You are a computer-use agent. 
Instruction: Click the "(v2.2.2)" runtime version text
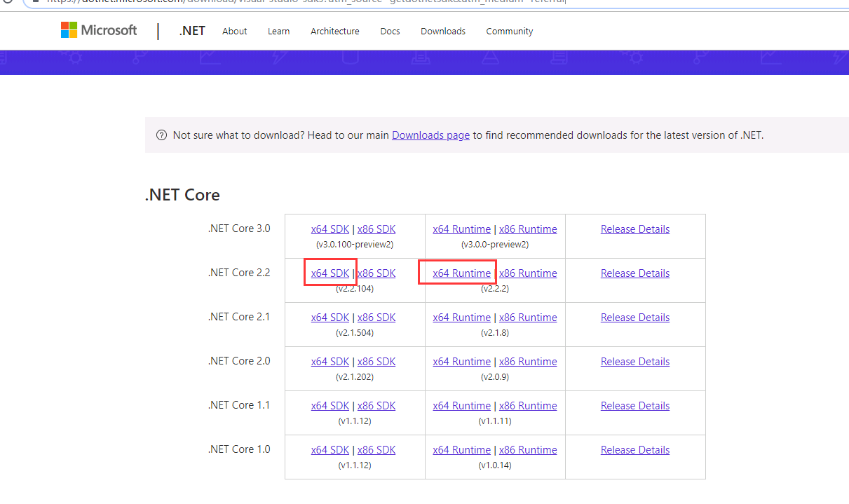point(495,289)
